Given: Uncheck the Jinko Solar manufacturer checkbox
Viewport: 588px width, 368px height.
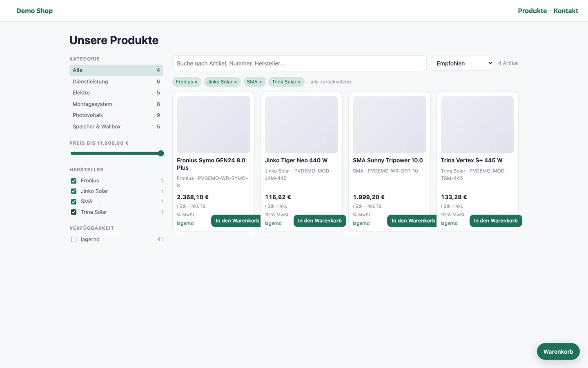Looking at the screenshot, I should [x=73, y=191].
